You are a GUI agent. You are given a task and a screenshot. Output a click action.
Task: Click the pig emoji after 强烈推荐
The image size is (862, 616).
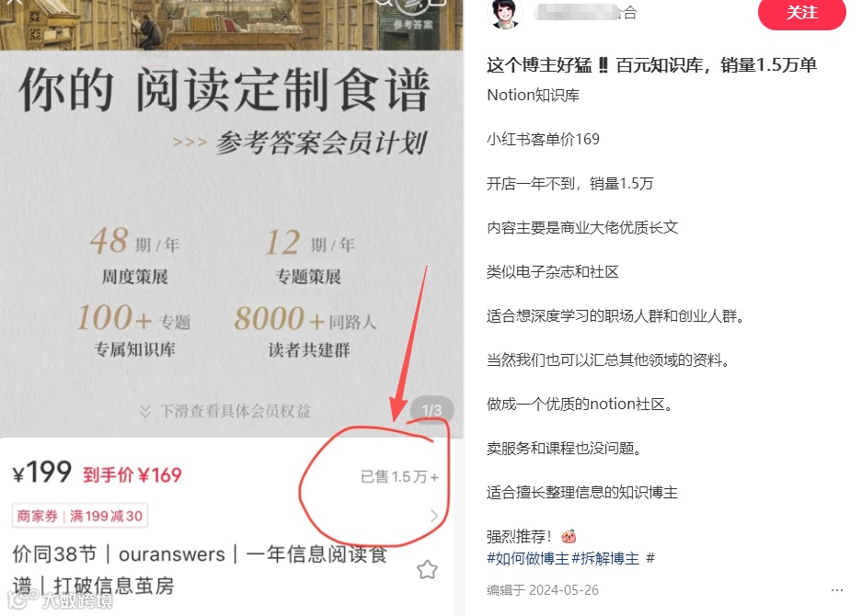tap(569, 536)
